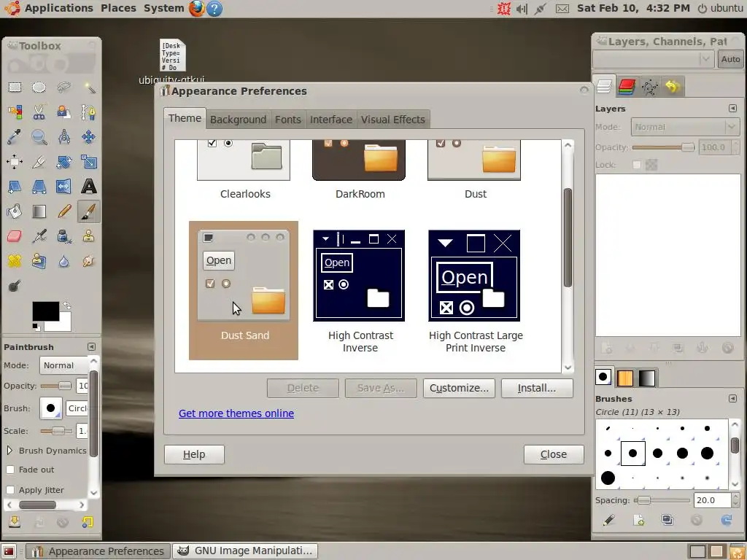
Task: Open the Channels tab icon in Layers dock
Action: (x=627, y=87)
